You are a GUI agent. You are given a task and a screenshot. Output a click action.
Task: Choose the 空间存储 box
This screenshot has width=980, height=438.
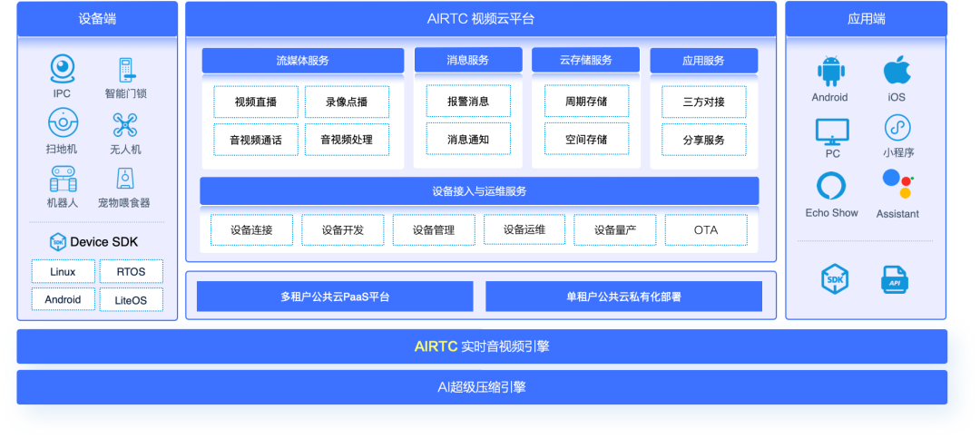coord(586,139)
